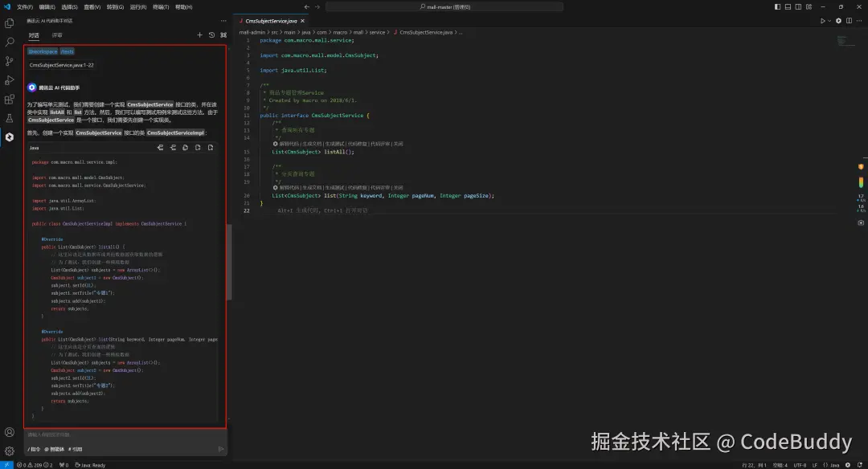Click the chat panel icon next to history
The image size is (868, 469).
point(223,35)
